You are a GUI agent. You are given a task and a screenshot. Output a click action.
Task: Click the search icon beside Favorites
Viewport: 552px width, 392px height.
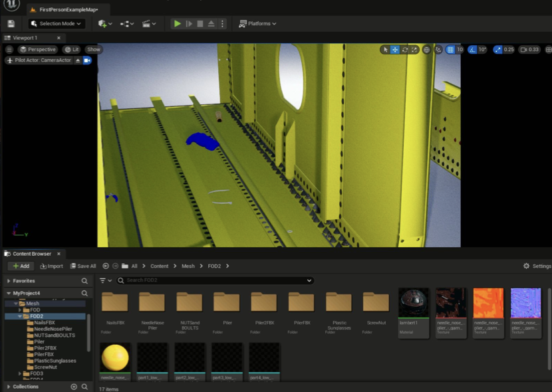[84, 281]
